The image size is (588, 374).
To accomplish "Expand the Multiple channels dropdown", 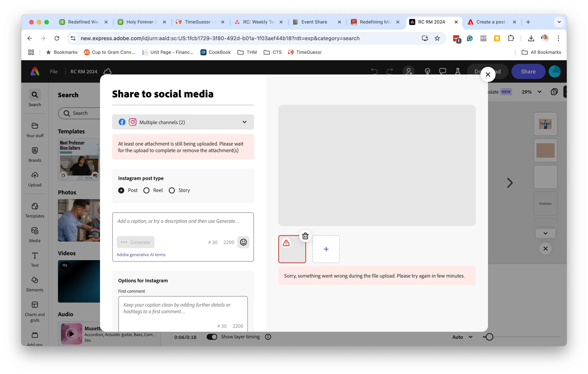I will coord(183,122).
